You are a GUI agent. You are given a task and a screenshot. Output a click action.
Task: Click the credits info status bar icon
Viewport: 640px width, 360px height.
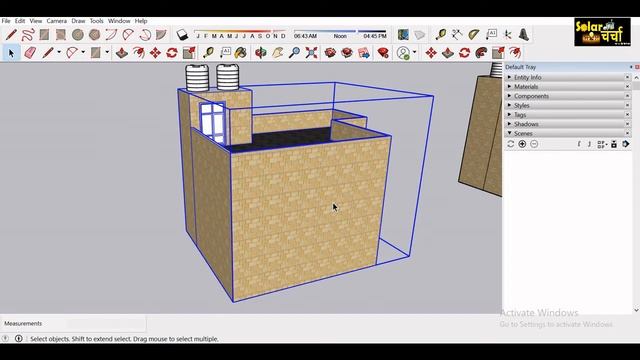18,338
